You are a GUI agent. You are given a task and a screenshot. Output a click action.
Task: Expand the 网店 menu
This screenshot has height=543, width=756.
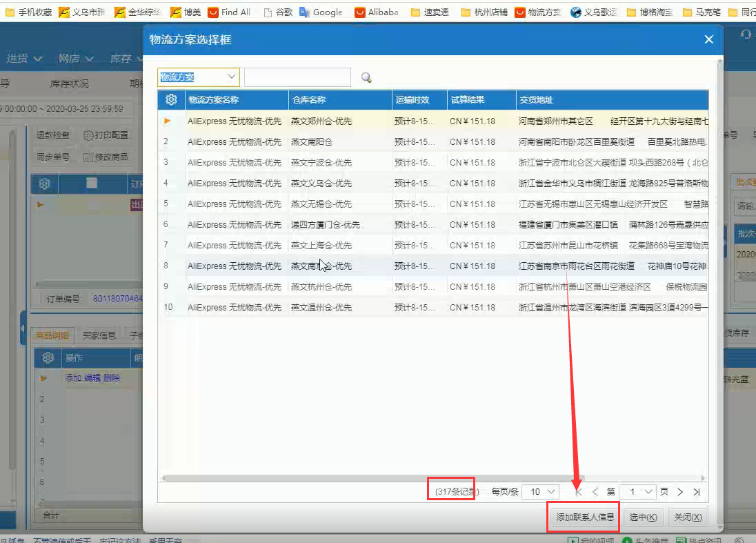click(76, 59)
